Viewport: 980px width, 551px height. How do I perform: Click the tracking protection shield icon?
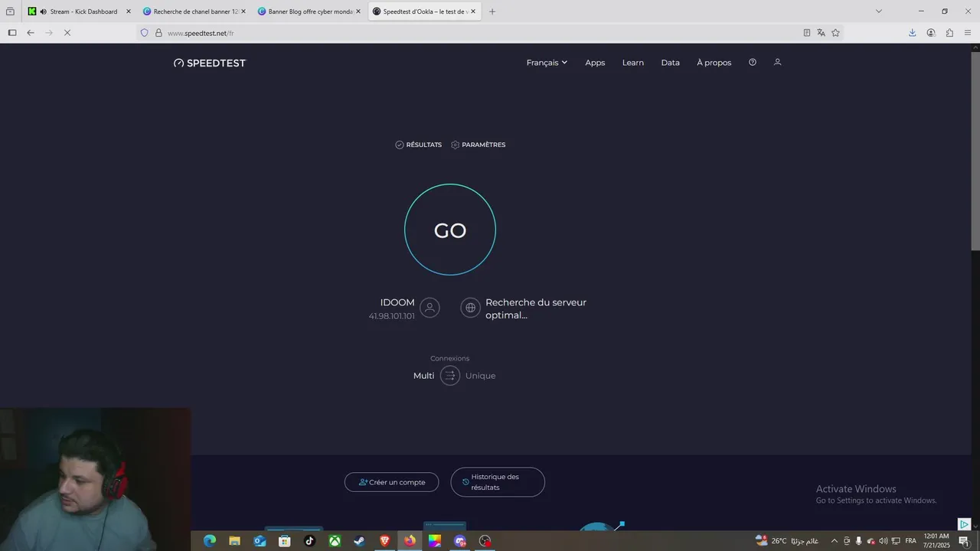(144, 33)
